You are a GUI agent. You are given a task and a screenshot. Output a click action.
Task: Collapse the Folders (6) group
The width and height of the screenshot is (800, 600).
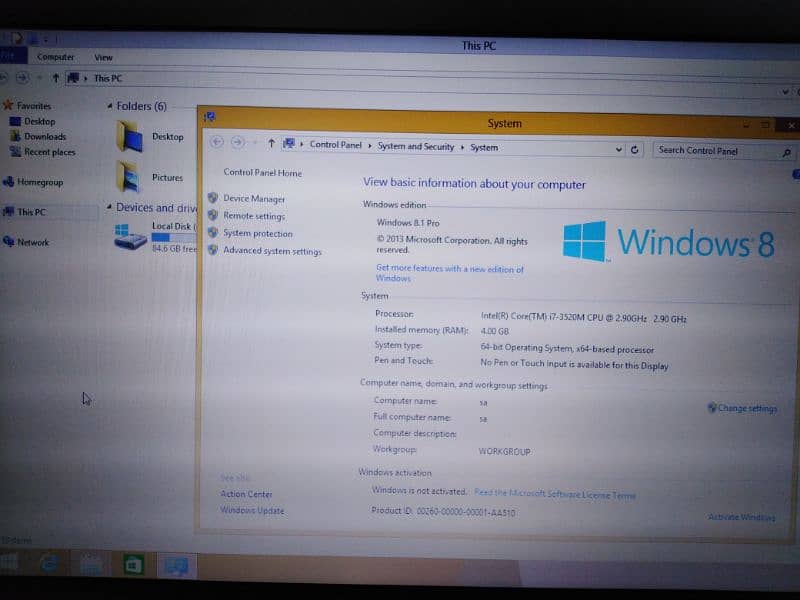coord(110,105)
